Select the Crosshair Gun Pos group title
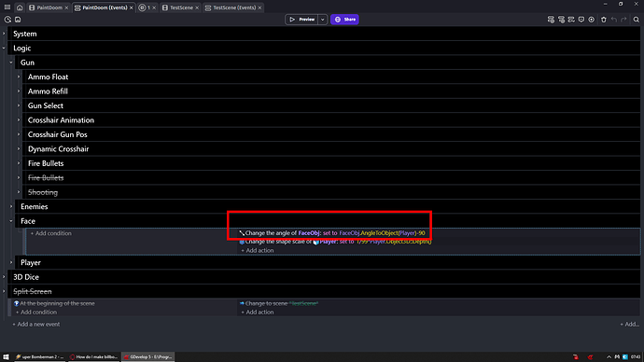This screenshot has height=362, width=644. [58, 134]
